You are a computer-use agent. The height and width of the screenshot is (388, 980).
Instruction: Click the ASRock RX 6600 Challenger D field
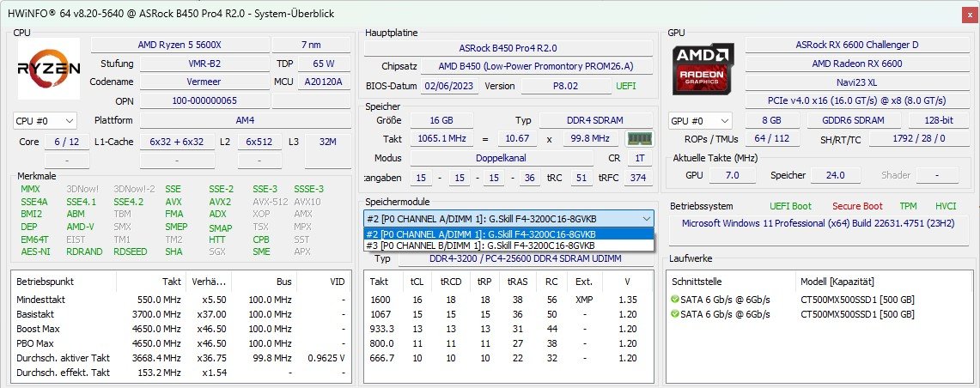[856, 45]
